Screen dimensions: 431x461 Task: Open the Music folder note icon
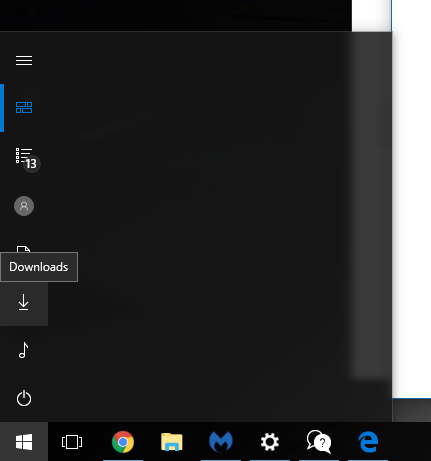tap(24, 350)
